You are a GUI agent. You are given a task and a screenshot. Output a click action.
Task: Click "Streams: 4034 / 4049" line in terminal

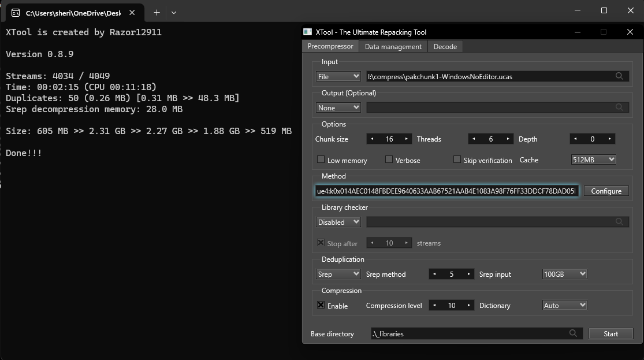click(58, 76)
